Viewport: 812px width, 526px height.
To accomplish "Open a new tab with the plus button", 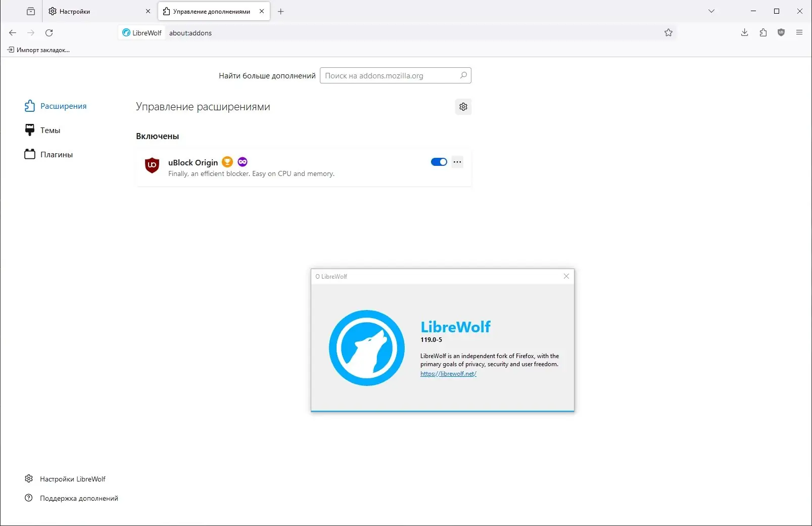I will click(x=281, y=11).
